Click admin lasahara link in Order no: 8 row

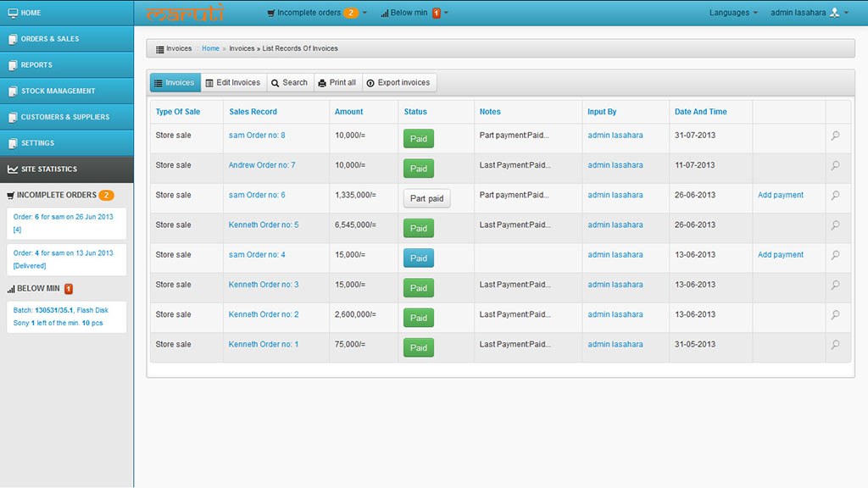[615, 135]
